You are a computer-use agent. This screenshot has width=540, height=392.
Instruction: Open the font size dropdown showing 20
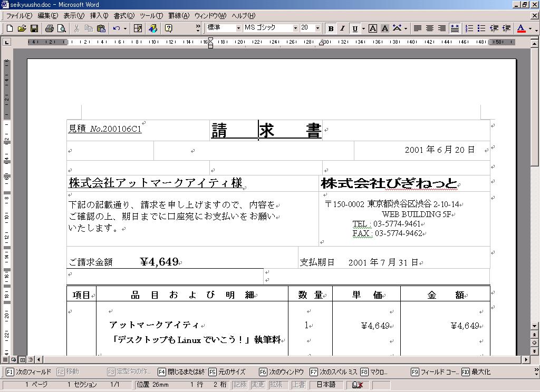[x=317, y=28]
